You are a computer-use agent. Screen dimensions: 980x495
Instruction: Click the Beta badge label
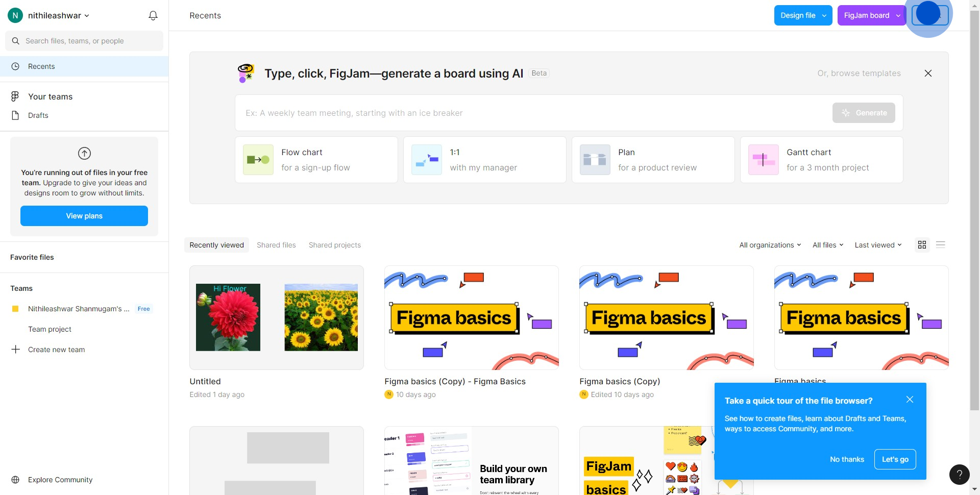click(x=539, y=73)
